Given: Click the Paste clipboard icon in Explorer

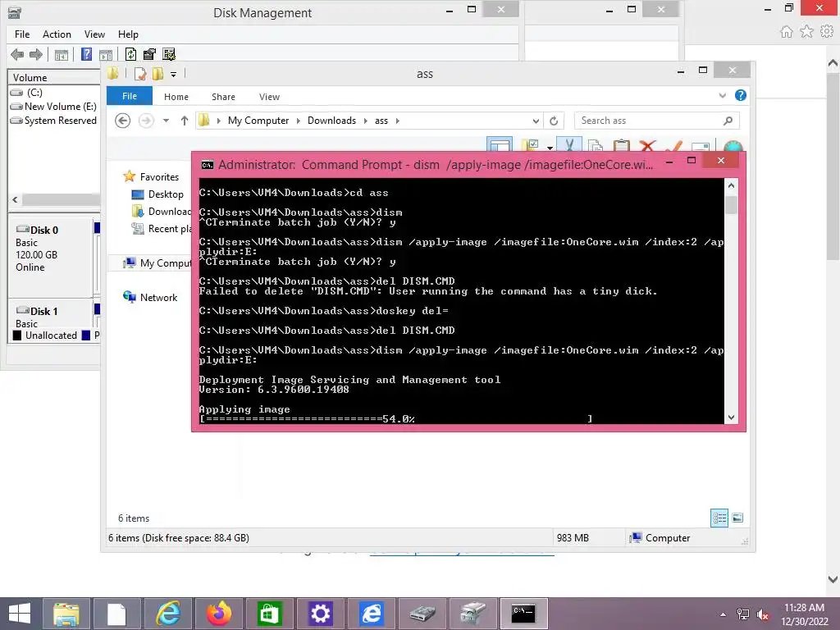Looking at the screenshot, I should (622, 146).
